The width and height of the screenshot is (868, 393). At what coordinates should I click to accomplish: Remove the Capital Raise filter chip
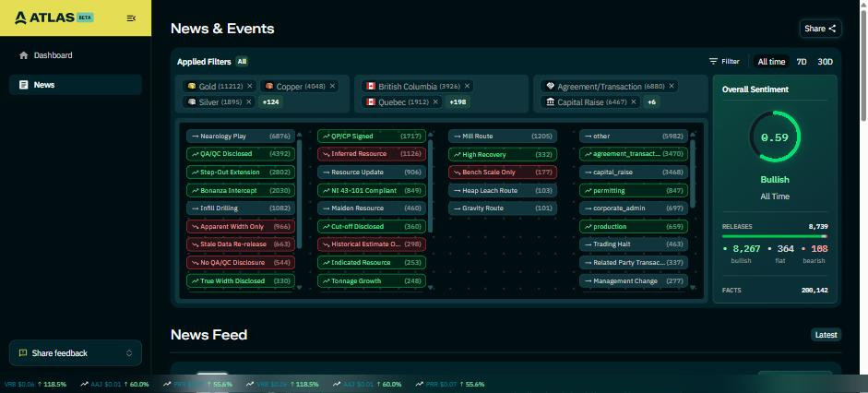[x=634, y=101]
